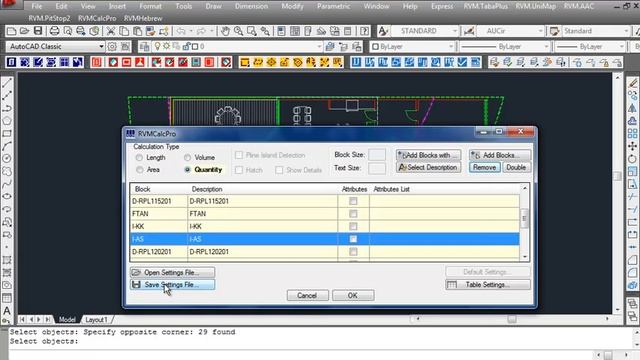Click the Block Size input field
The width and height of the screenshot is (640, 360).
(x=376, y=155)
